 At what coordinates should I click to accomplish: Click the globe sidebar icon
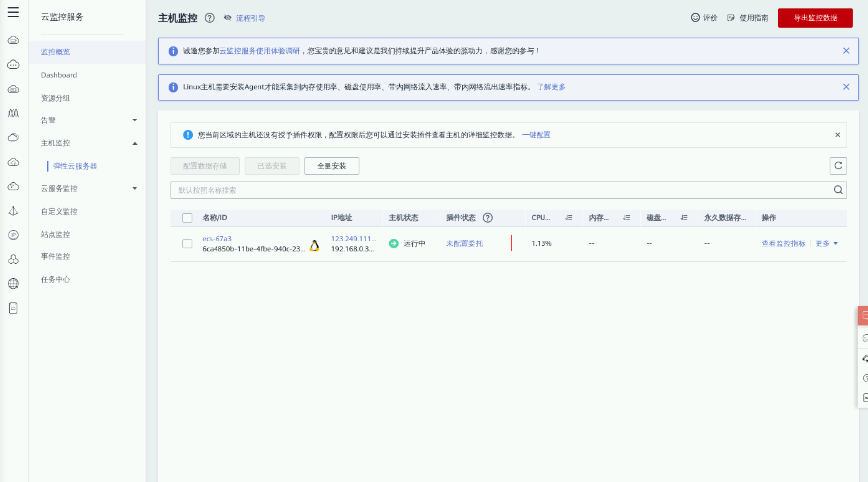pyautogui.click(x=13, y=284)
